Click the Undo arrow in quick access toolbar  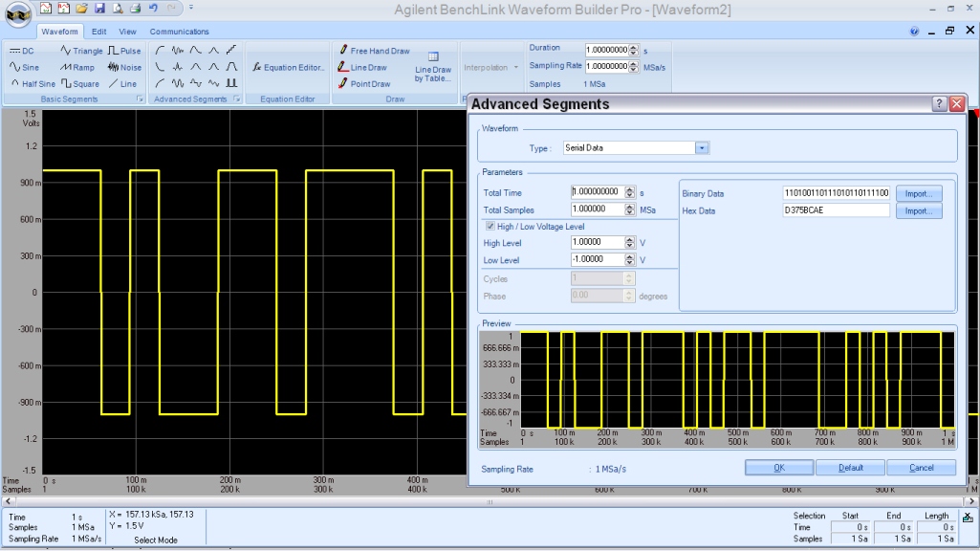coord(153,9)
